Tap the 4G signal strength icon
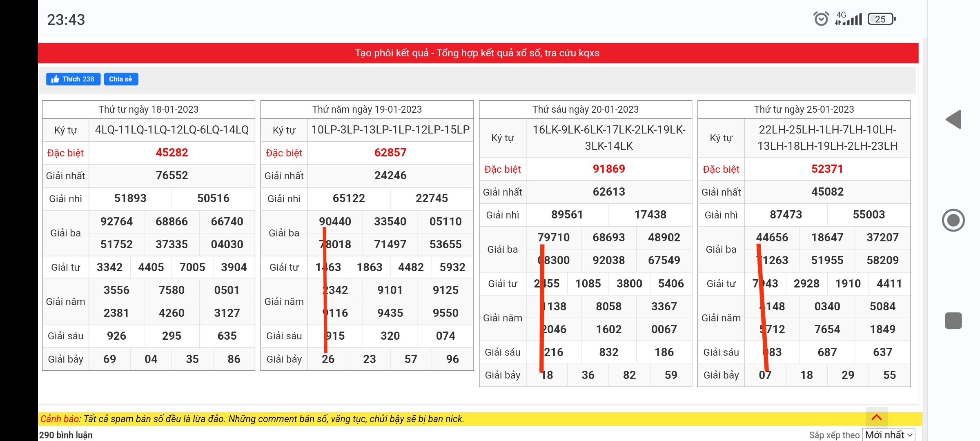The image size is (980, 441). (849, 19)
